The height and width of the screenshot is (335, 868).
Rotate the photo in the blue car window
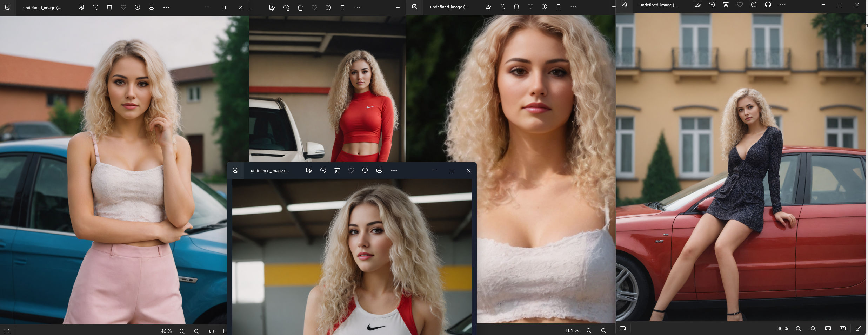pos(95,7)
